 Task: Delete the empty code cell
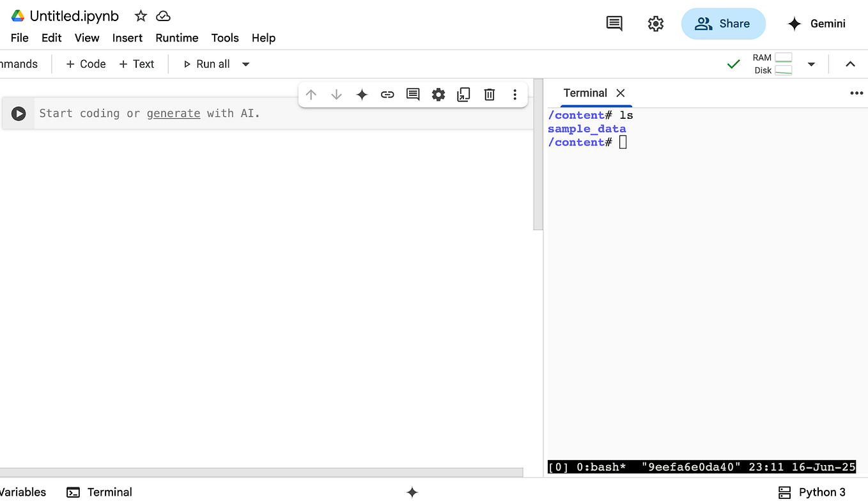click(x=489, y=94)
